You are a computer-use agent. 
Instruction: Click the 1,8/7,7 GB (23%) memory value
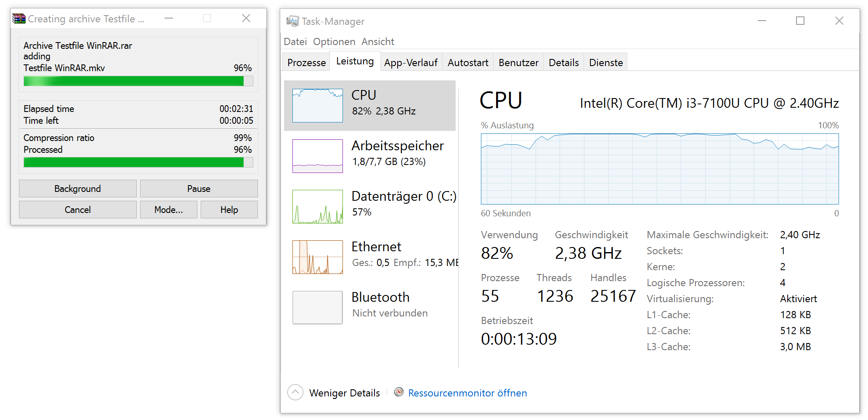click(x=389, y=162)
